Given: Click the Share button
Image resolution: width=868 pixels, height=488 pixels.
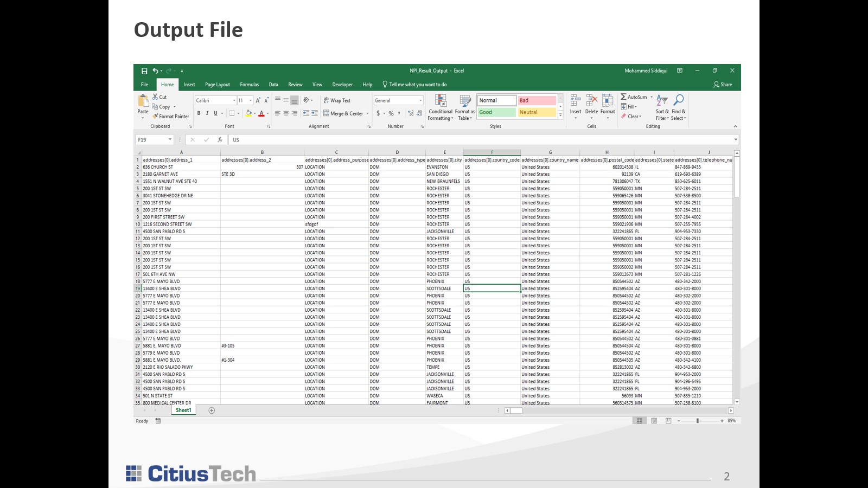Looking at the screenshot, I should (723, 85).
